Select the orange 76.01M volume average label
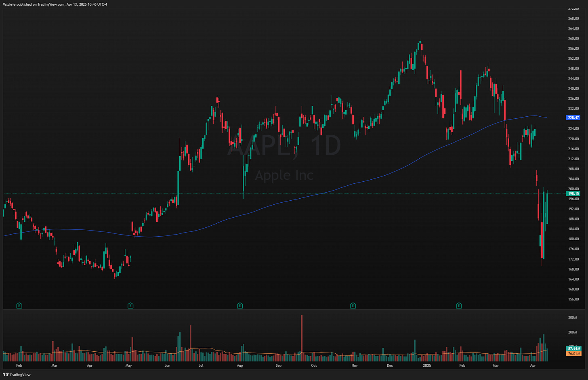The width and height of the screenshot is (588, 380). (574, 353)
